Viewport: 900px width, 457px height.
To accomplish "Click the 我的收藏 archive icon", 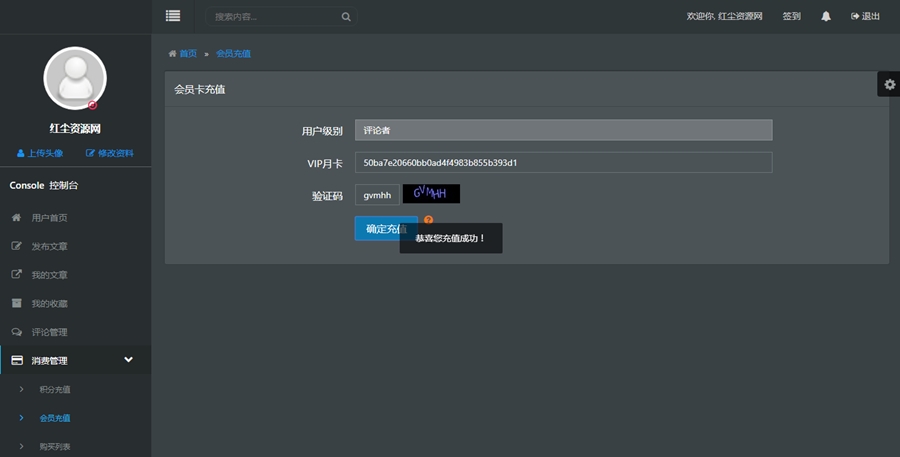I will pyautogui.click(x=17, y=303).
